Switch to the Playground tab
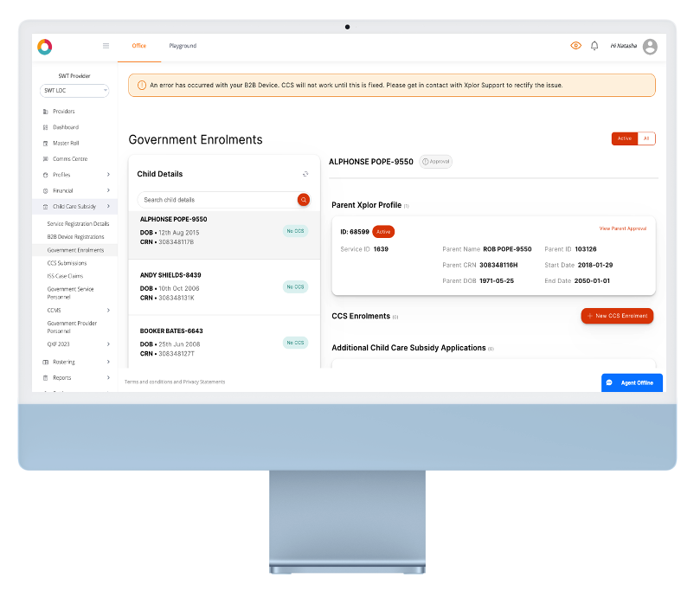 [x=183, y=46]
